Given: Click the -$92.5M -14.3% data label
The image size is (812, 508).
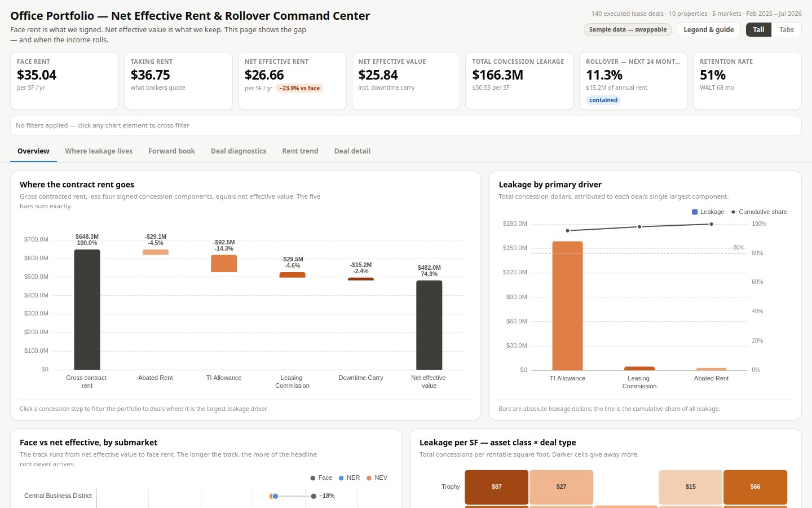Looking at the screenshot, I should click(x=224, y=246).
